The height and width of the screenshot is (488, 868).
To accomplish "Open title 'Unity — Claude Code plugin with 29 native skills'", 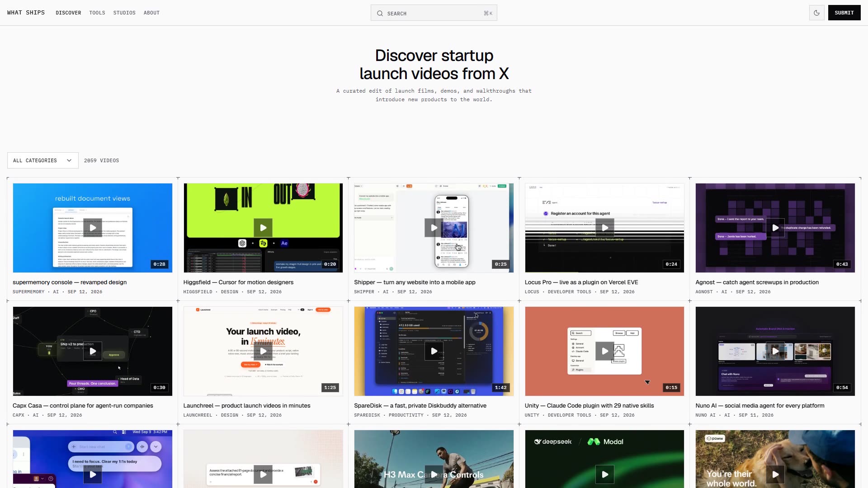I will pos(589,406).
